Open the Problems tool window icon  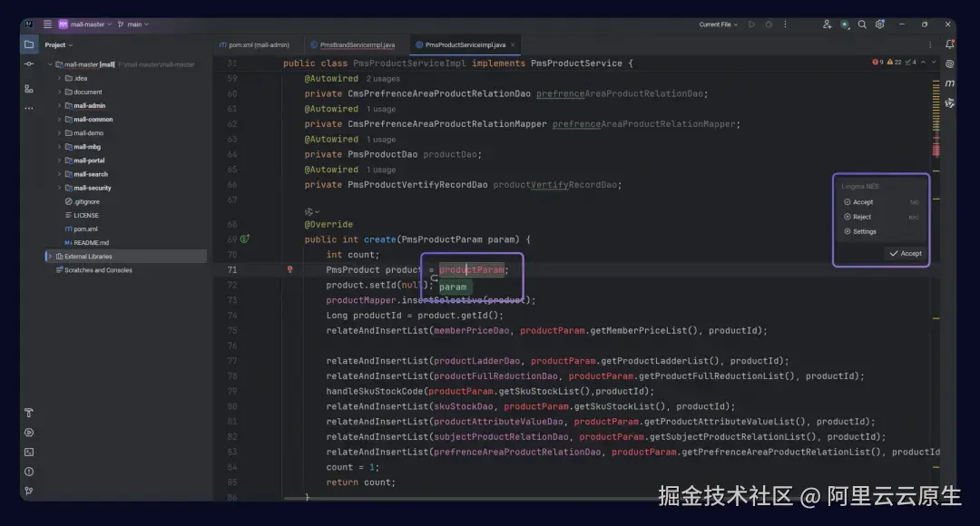point(28,472)
